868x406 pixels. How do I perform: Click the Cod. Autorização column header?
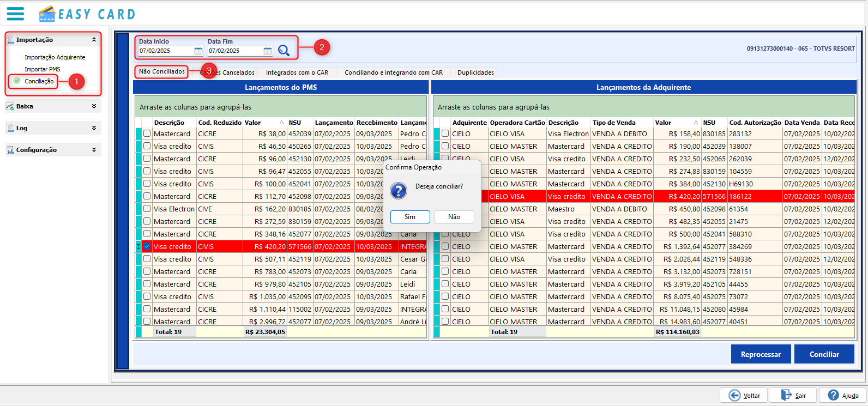(x=755, y=123)
